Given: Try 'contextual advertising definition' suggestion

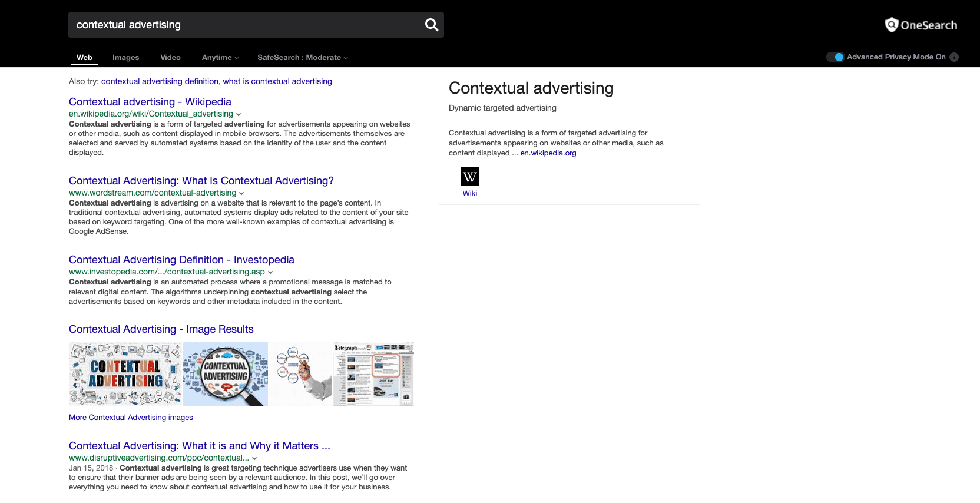Looking at the screenshot, I should (160, 81).
